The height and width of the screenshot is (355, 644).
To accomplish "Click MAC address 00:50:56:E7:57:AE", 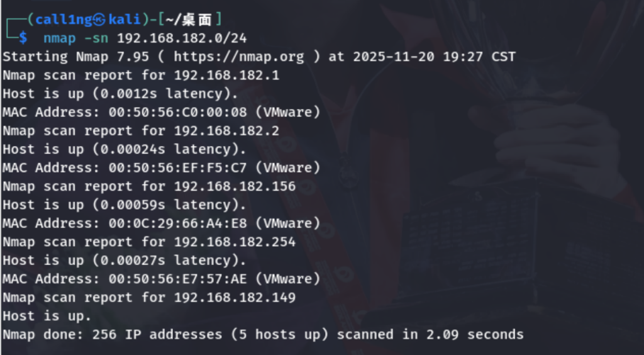I will pos(178,278).
